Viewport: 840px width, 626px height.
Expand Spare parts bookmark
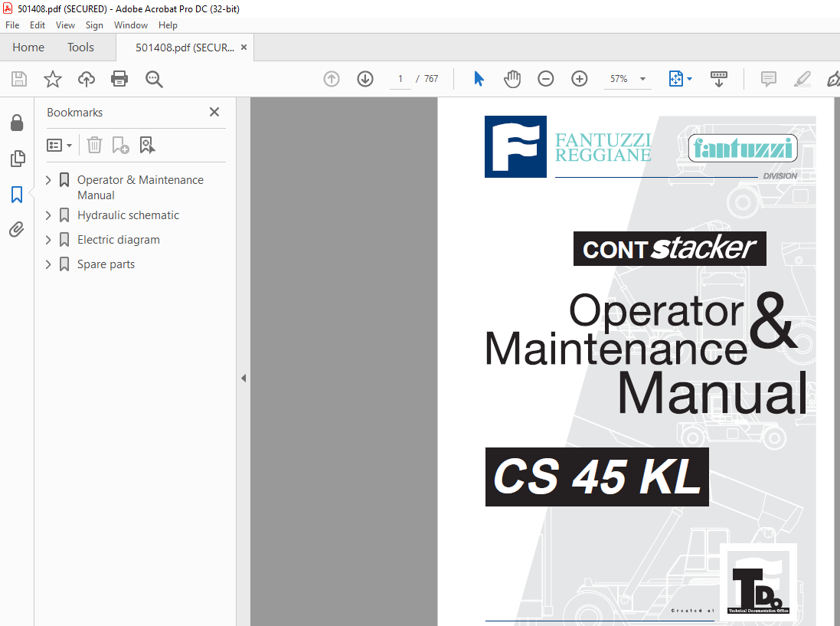pyautogui.click(x=48, y=264)
